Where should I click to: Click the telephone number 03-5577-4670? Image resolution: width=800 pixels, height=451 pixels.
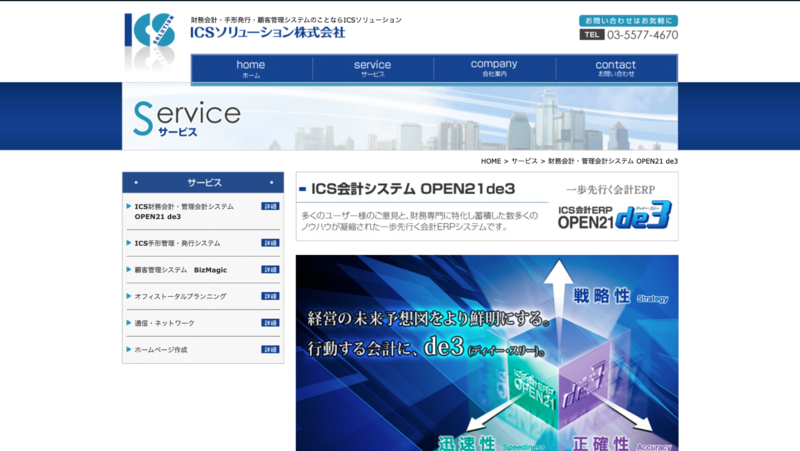click(642, 35)
